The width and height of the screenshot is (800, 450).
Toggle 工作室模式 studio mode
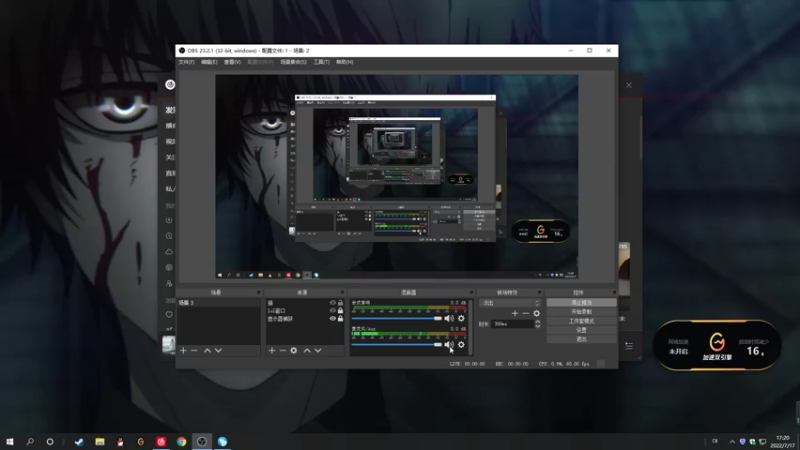[581, 321]
